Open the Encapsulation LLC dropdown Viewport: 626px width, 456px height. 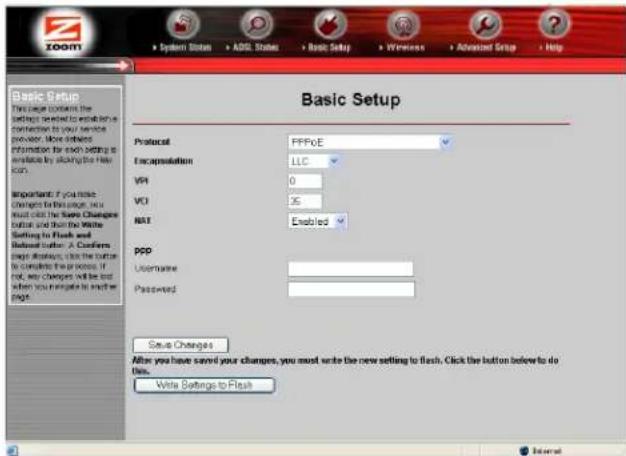(x=314, y=161)
